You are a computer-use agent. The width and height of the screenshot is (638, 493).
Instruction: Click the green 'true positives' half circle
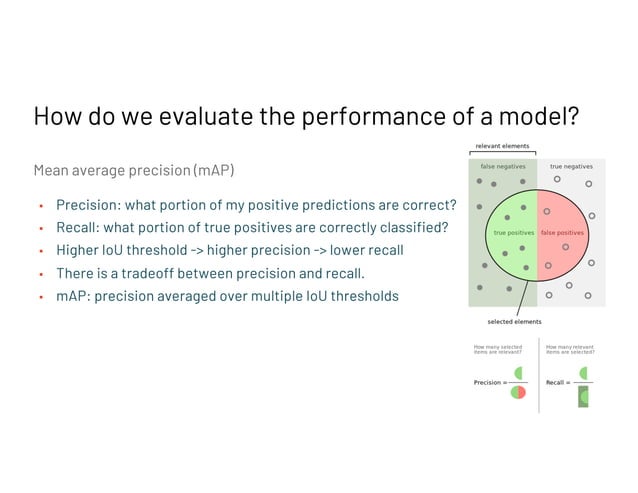(512, 235)
